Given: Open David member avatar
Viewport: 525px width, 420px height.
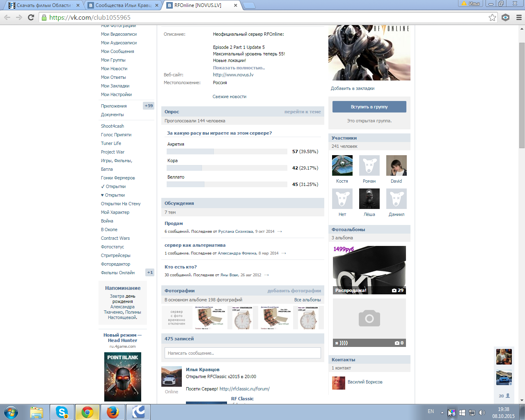Looking at the screenshot, I should (x=397, y=165).
